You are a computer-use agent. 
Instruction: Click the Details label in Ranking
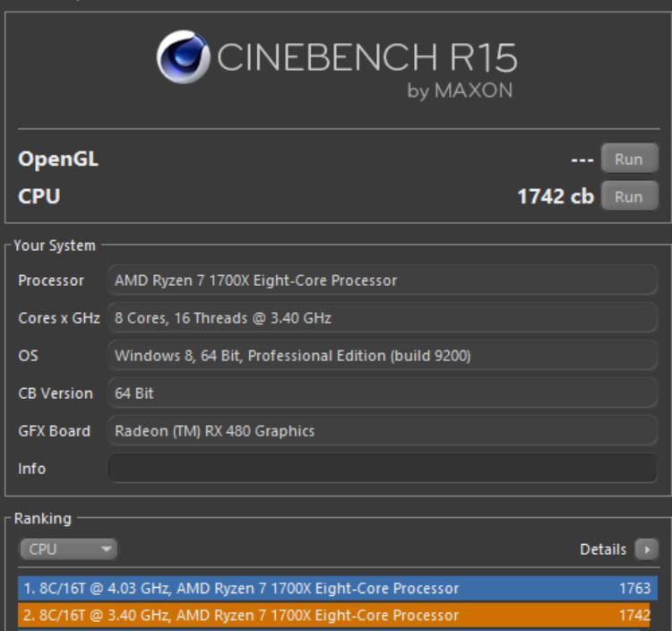point(603,549)
